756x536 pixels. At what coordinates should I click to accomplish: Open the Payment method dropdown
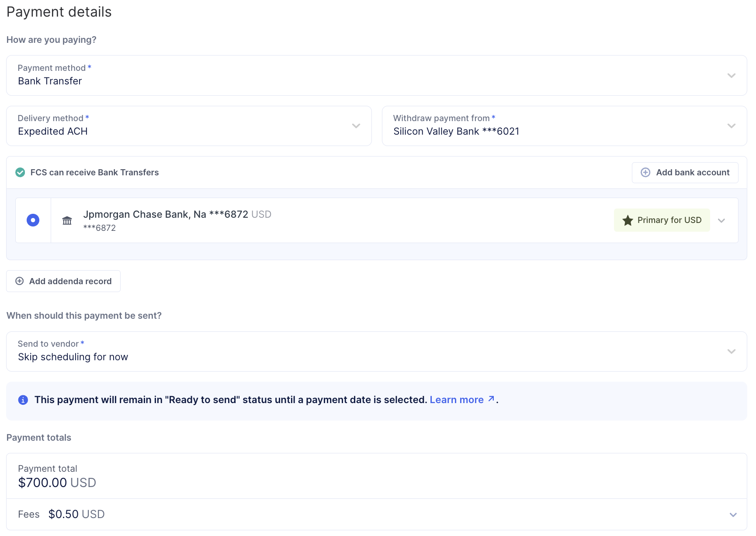pyautogui.click(x=376, y=75)
